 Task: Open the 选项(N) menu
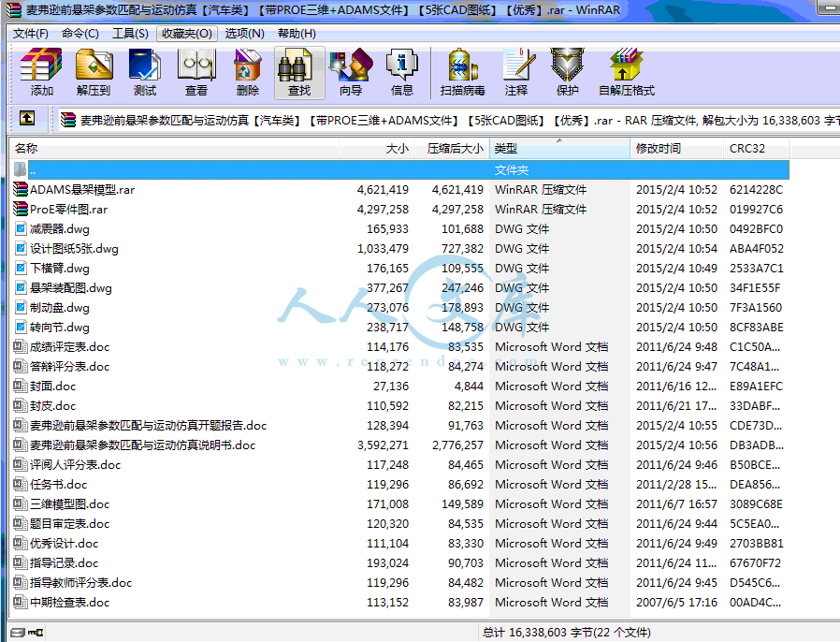click(x=245, y=34)
